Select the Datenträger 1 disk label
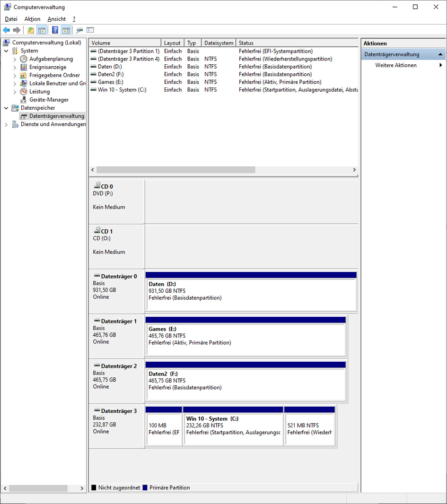 116,337
